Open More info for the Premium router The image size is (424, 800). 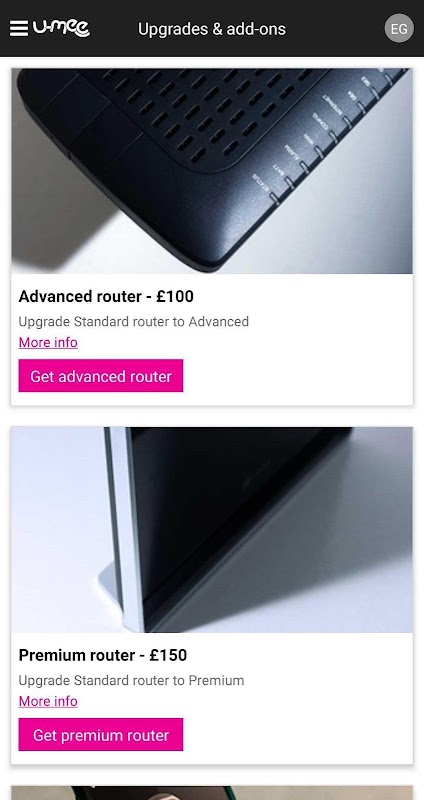pos(48,702)
